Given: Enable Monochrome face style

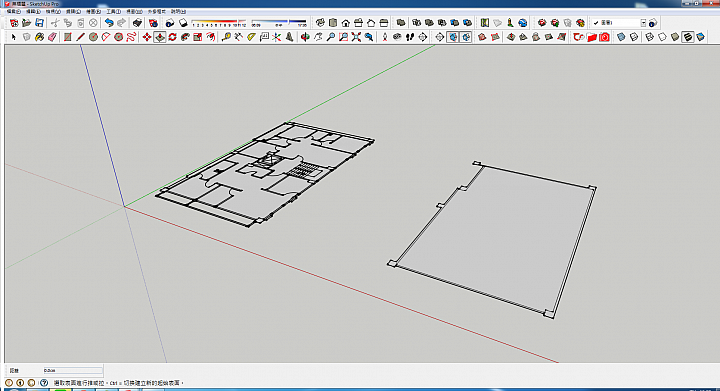Looking at the screenshot, I should click(700, 37).
